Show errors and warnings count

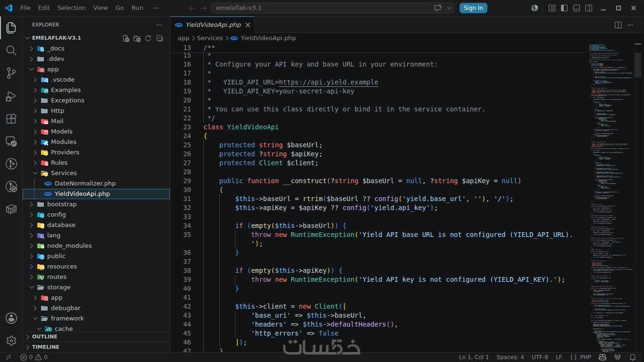(x=34, y=357)
